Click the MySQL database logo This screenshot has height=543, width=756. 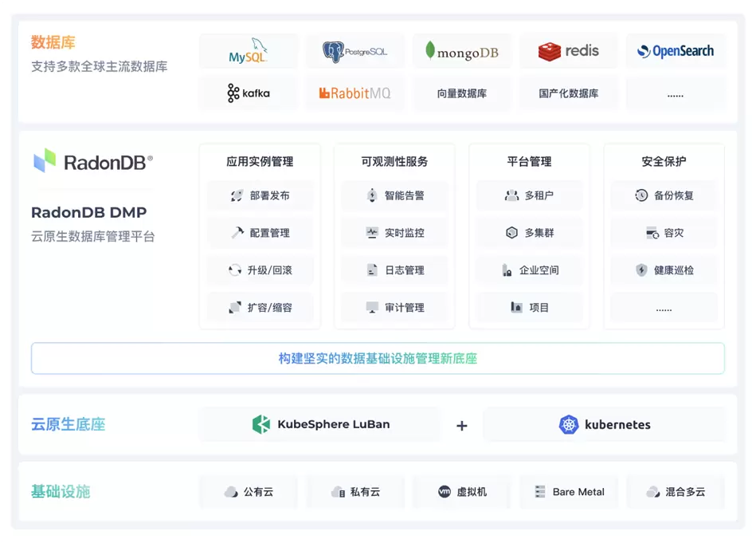248,52
